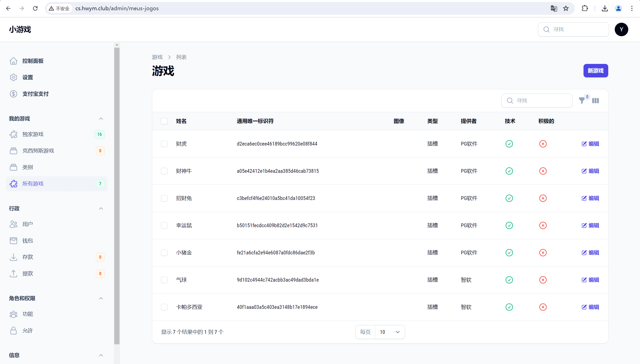Go to 支付宝支付 sidebar item
This screenshot has width=640, height=364.
pyautogui.click(x=35, y=94)
